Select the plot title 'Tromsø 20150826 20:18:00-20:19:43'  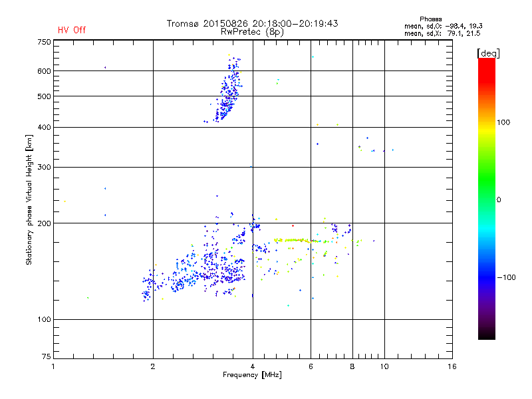pos(253,23)
